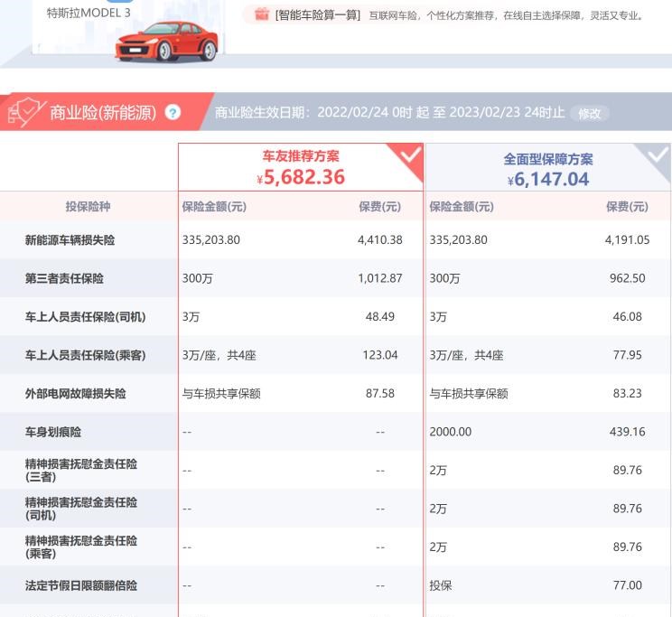Click the 48.49 driver premium

click(380, 317)
